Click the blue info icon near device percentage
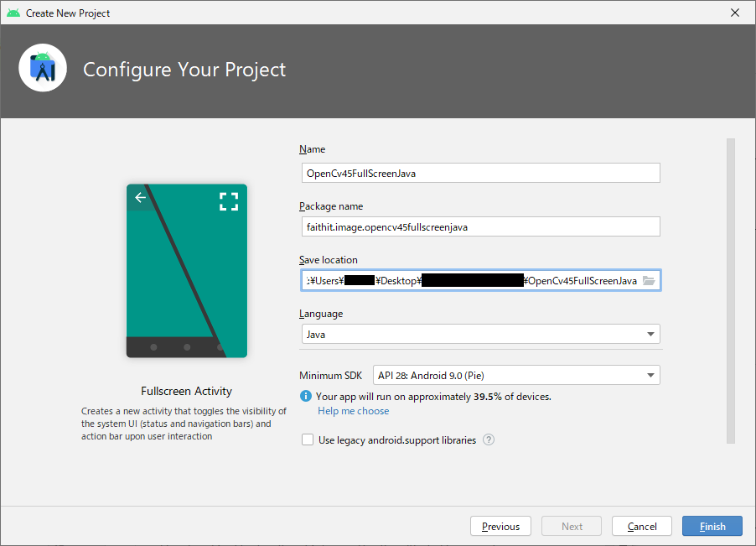Screen dimensions: 756x546 pos(306,396)
